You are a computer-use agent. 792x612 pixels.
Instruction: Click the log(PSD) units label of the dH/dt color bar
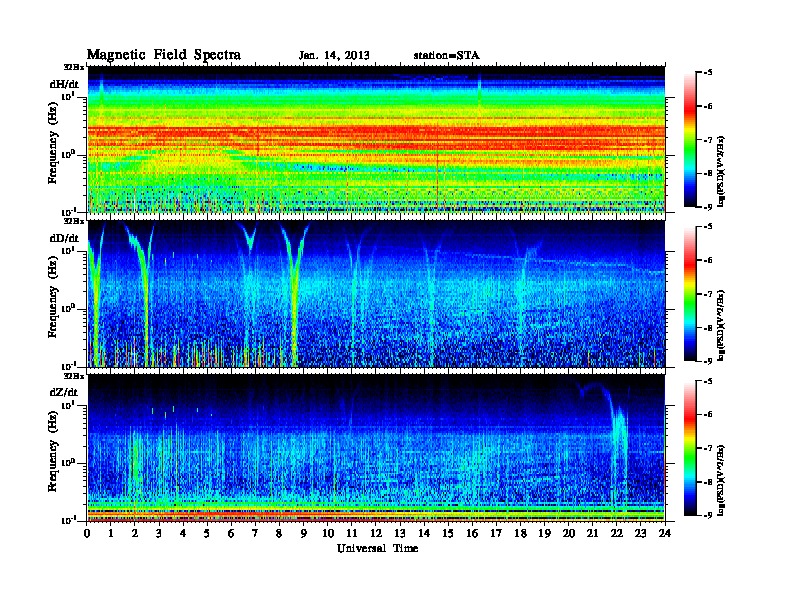[721, 171]
